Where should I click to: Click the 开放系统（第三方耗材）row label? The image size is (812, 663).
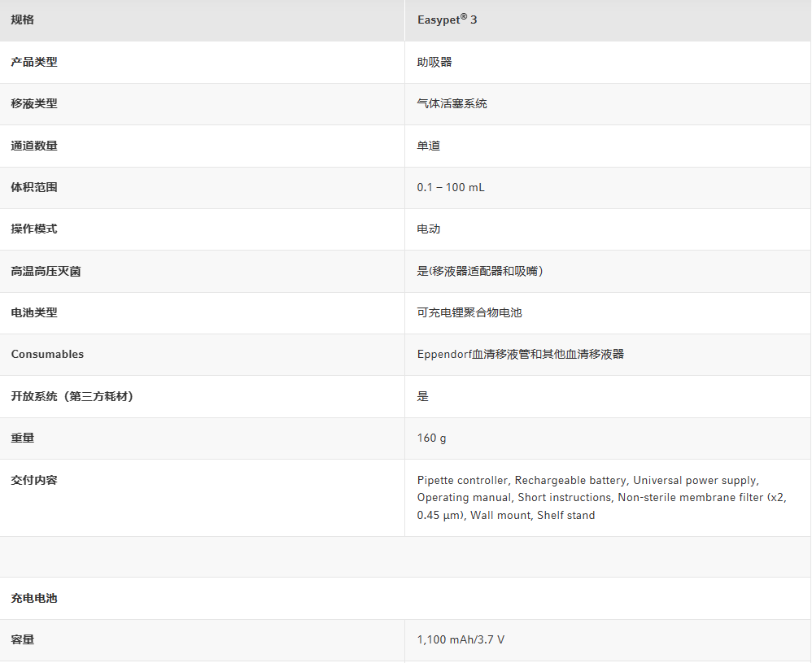(x=72, y=397)
